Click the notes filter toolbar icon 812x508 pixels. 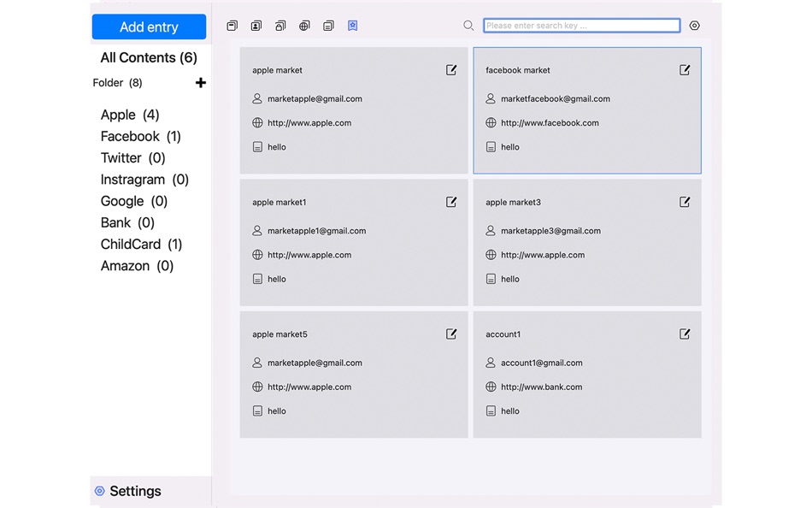328,26
